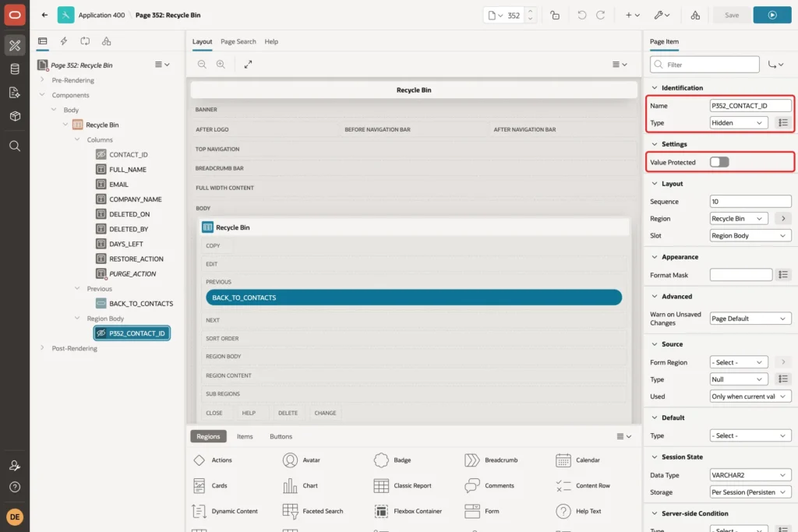Screen dimensions: 798x532
Task: Collapse the Columns tree node
Action: coord(77,139)
